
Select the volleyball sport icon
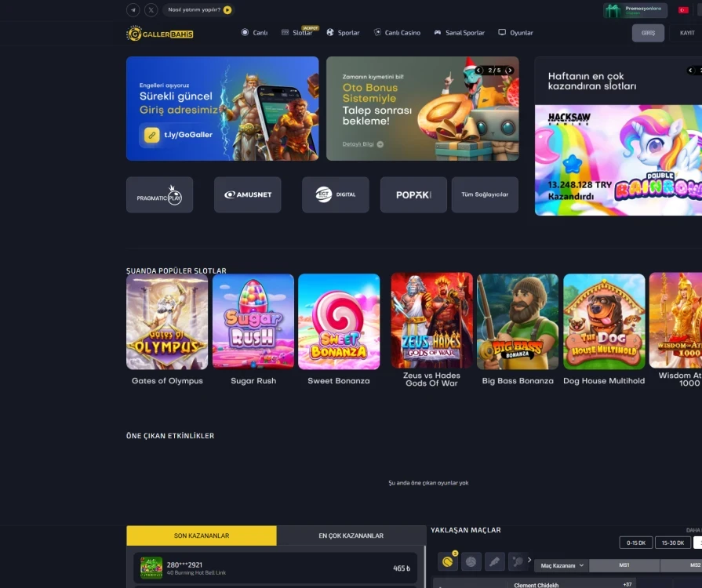click(471, 561)
